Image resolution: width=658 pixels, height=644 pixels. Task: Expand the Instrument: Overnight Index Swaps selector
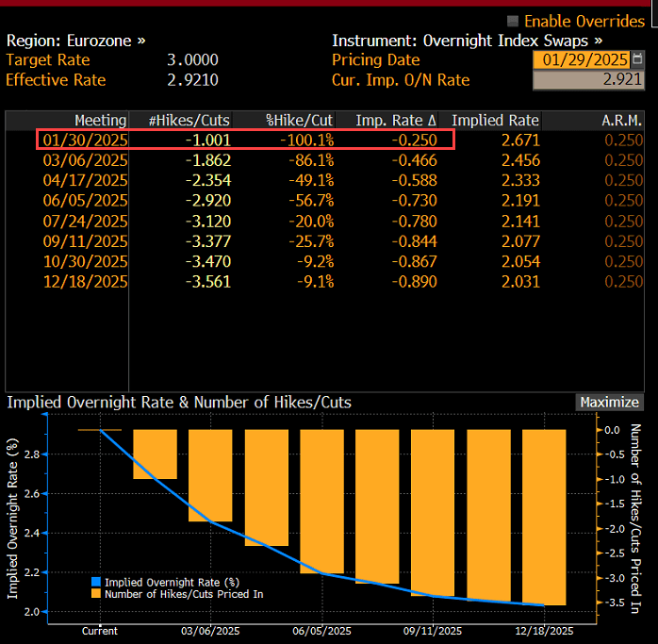tap(467, 41)
